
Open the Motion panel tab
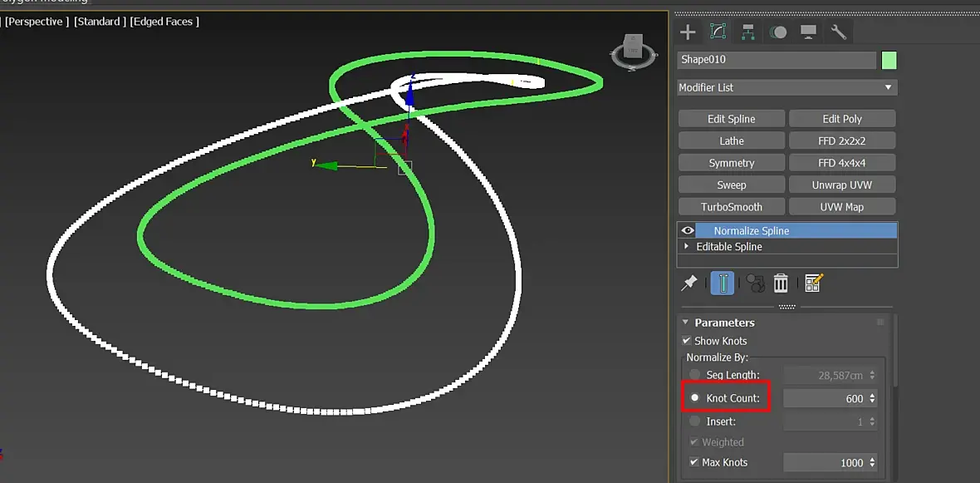(778, 32)
